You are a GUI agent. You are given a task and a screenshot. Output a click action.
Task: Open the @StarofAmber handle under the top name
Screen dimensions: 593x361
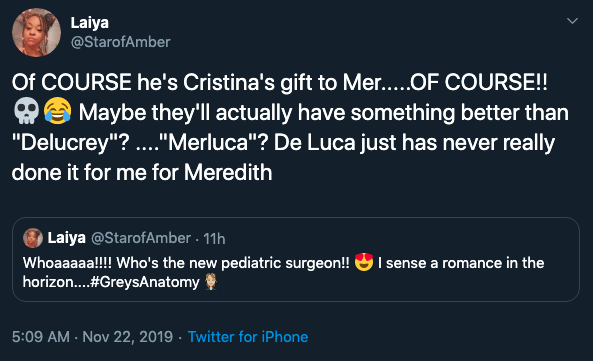tap(121, 42)
